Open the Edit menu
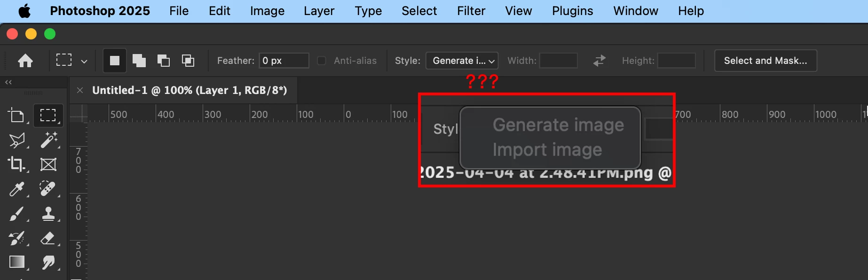The width and height of the screenshot is (868, 280). [220, 11]
